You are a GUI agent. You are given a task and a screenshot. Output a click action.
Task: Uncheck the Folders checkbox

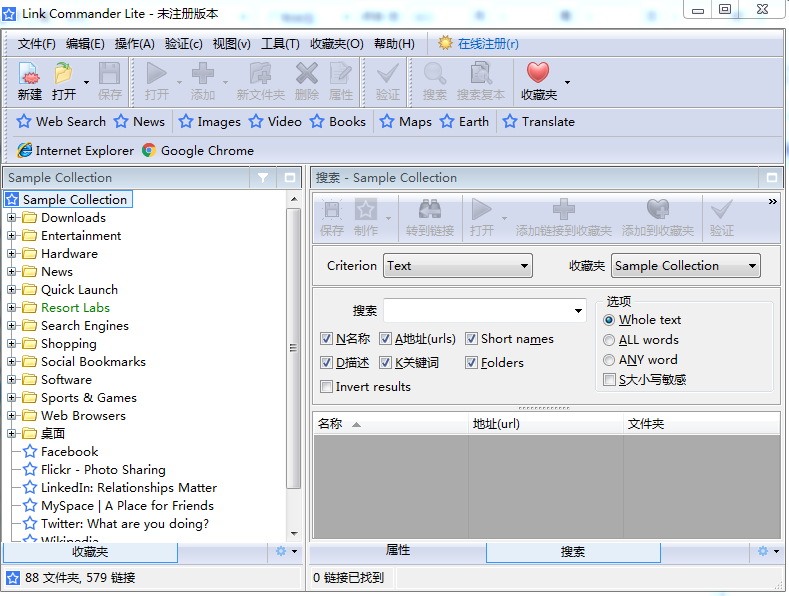point(471,362)
